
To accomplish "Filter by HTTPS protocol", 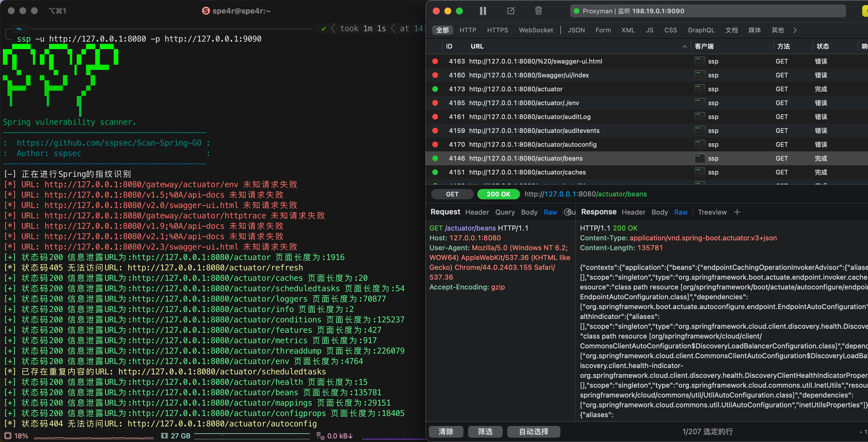I will [497, 30].
